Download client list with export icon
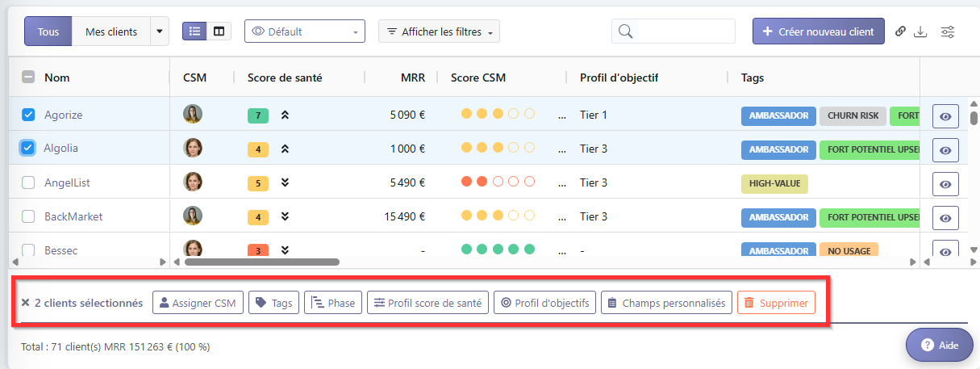The height and width of the screenshot is (369, 980). click(921, 31)
